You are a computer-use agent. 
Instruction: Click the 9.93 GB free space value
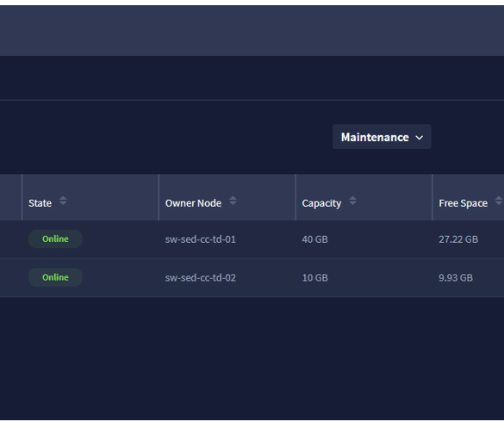(456, 277)
